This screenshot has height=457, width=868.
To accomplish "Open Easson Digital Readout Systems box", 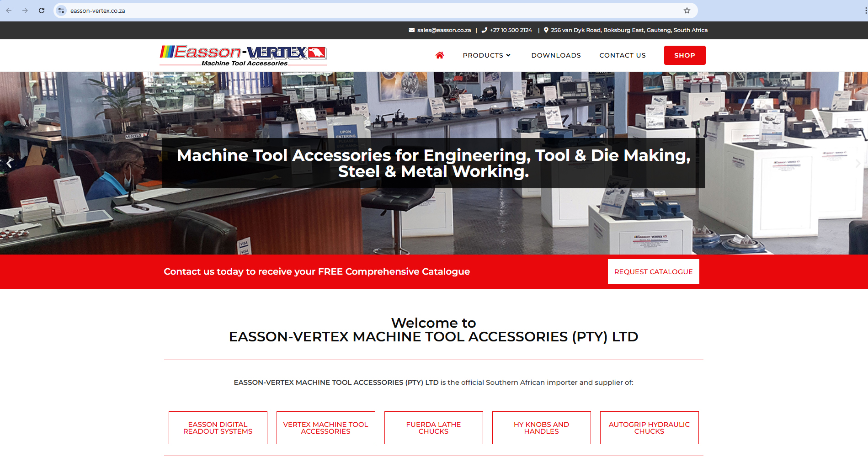I will point(218,428).
